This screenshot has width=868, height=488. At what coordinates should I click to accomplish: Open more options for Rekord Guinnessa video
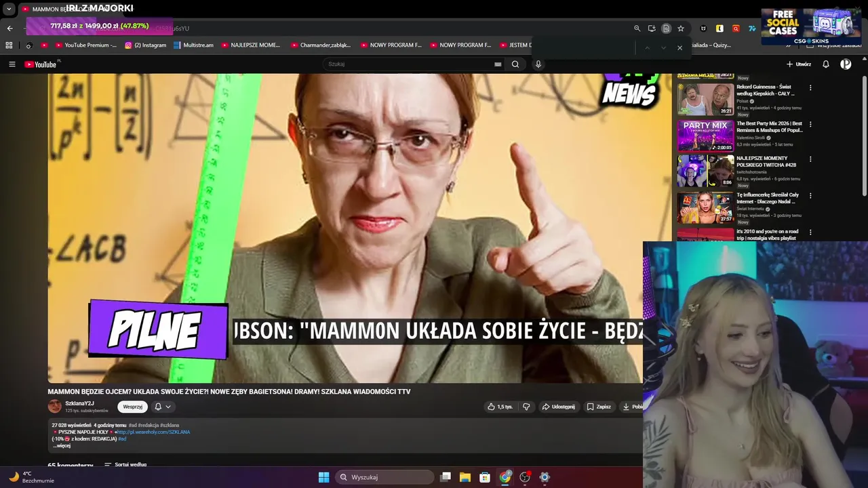pos(810,87)
